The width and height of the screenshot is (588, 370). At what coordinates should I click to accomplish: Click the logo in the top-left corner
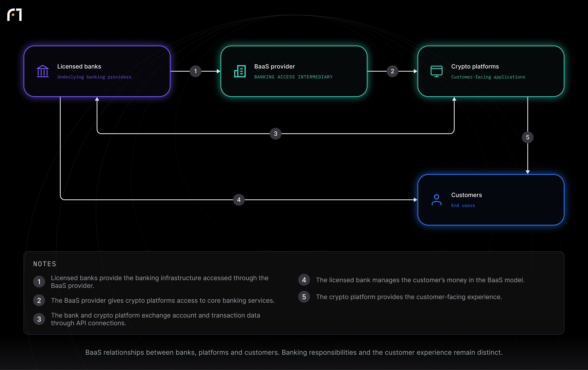(x=14, y=15)
